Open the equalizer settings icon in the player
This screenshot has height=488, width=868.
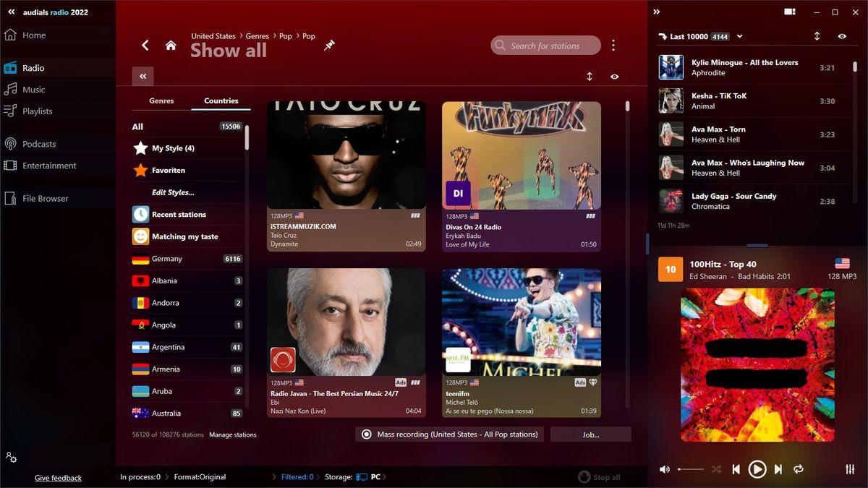click(850, 469)
